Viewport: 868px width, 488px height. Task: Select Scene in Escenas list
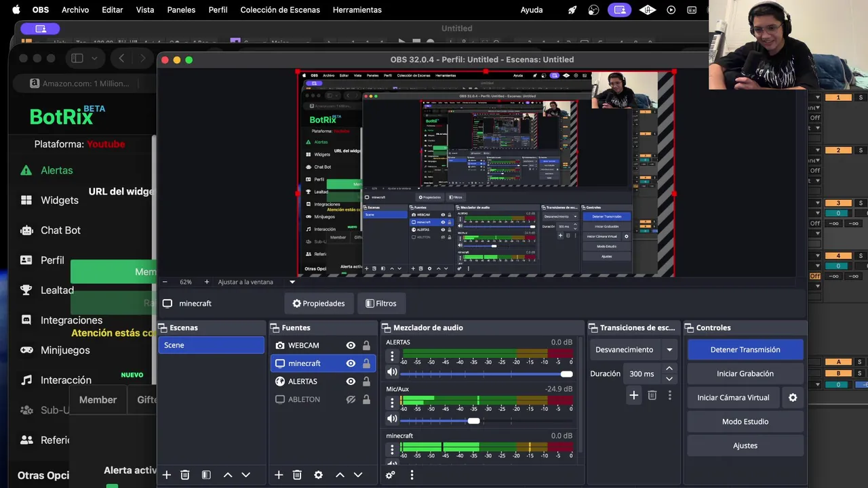[211, 345]
